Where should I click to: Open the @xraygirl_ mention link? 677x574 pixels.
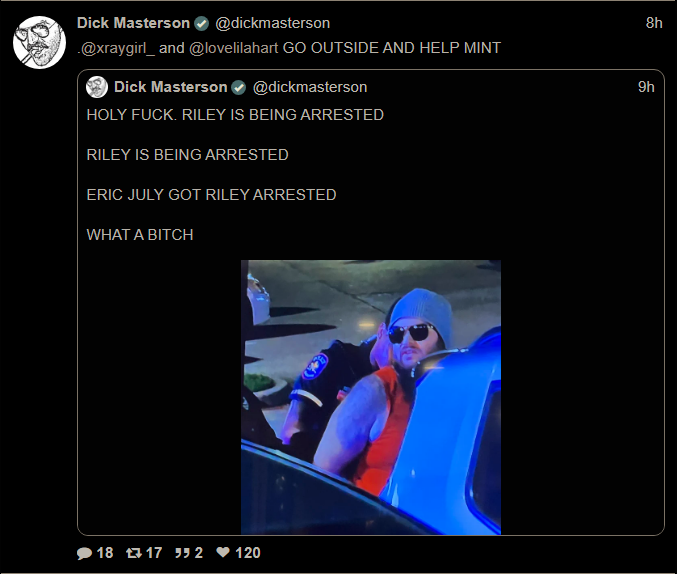point(116,48)
